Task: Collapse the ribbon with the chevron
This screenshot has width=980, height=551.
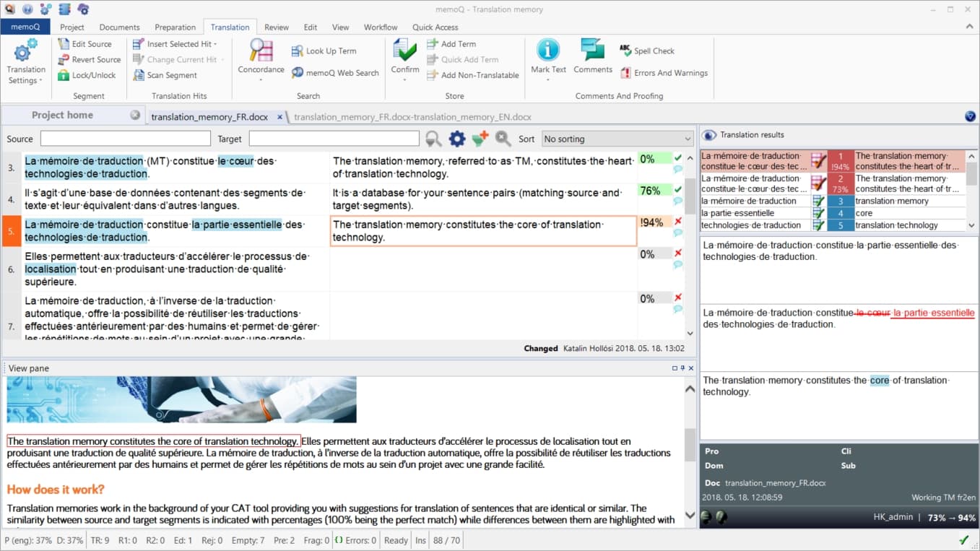Action: click(970, 27)
